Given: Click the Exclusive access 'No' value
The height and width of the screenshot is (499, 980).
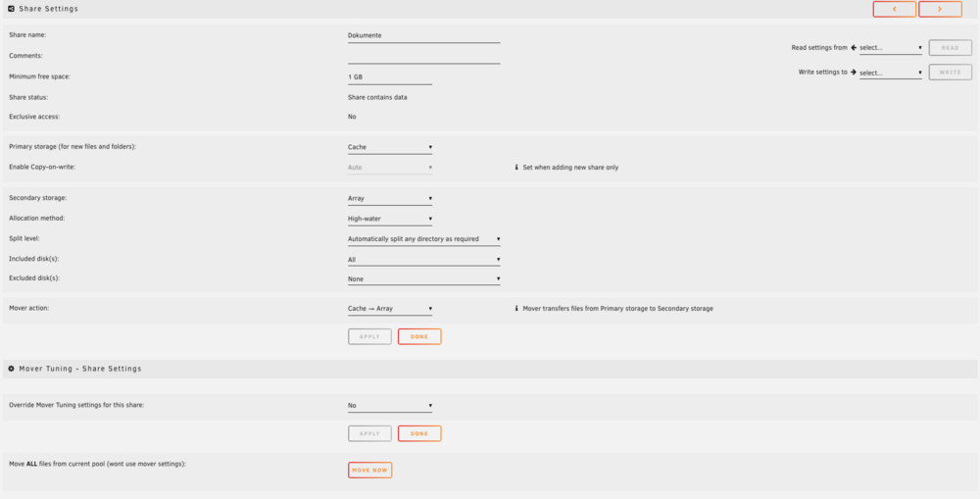Looking at the screenshot, I should [x=352, y=117].
